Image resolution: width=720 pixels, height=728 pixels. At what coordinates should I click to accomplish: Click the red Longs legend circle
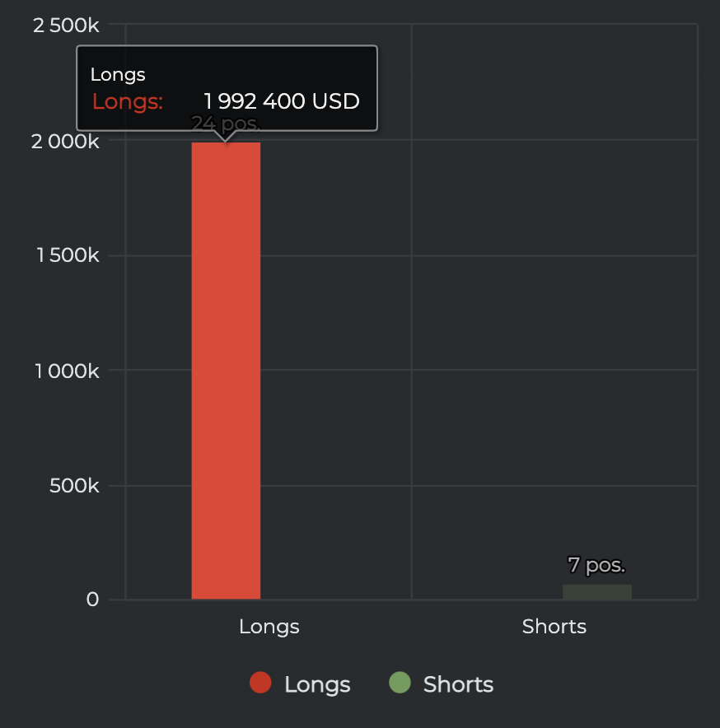click(260, 683)
